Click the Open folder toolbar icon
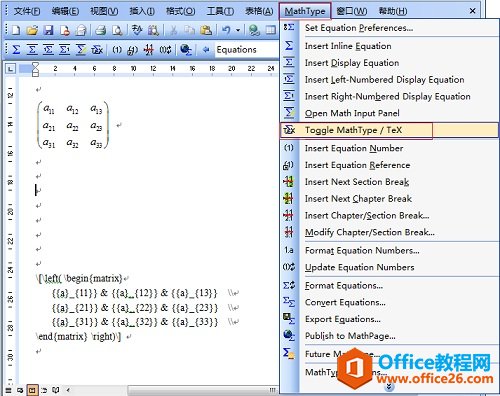The width and height of the screenshot is (500, 396). pyautogui.click(x=32, y=31)
